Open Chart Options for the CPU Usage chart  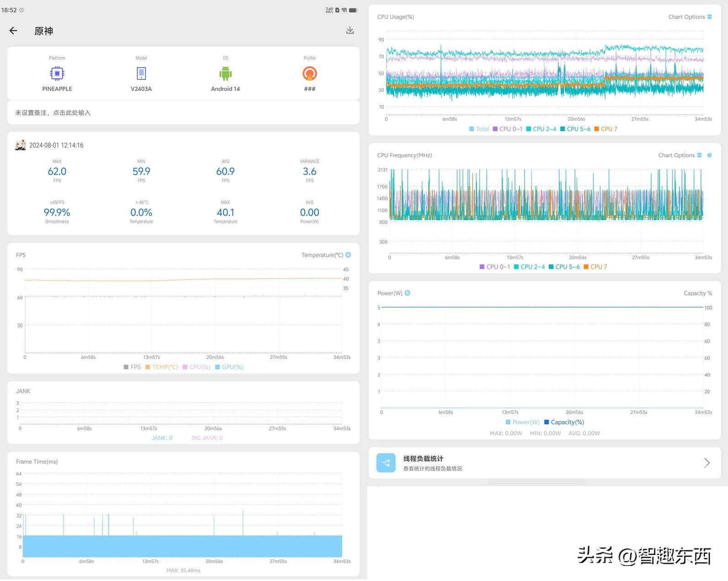coord(690,17)
